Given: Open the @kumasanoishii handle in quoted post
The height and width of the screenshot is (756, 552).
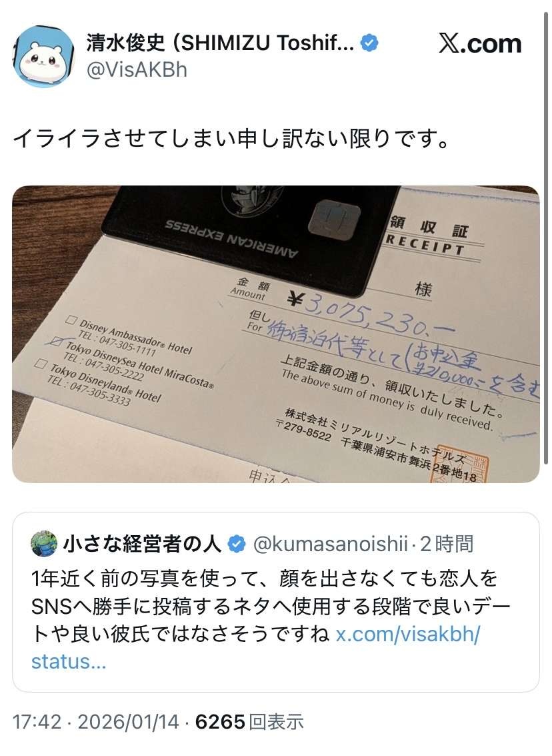Looking at the screenshot, I should (x=331, y=544).
